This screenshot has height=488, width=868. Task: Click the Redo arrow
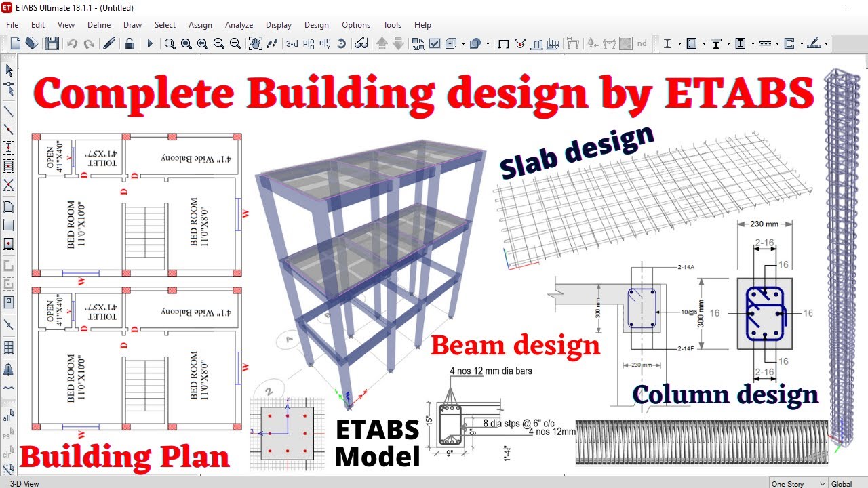coord(89,43)
